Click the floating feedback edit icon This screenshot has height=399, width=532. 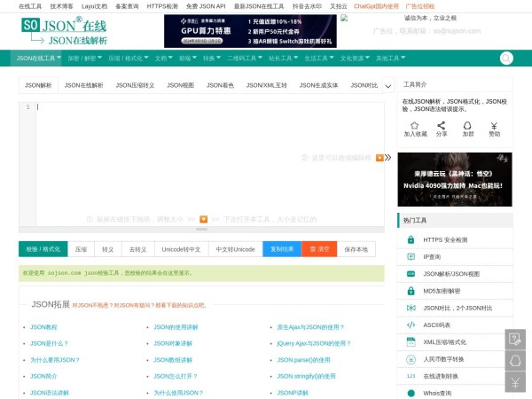[515, 339]
